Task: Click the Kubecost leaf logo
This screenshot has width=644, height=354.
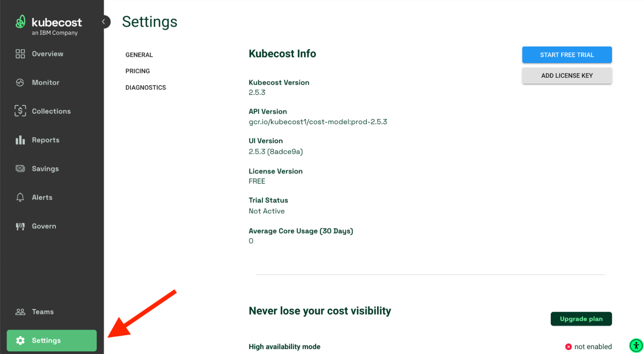Action: point(20,22)
